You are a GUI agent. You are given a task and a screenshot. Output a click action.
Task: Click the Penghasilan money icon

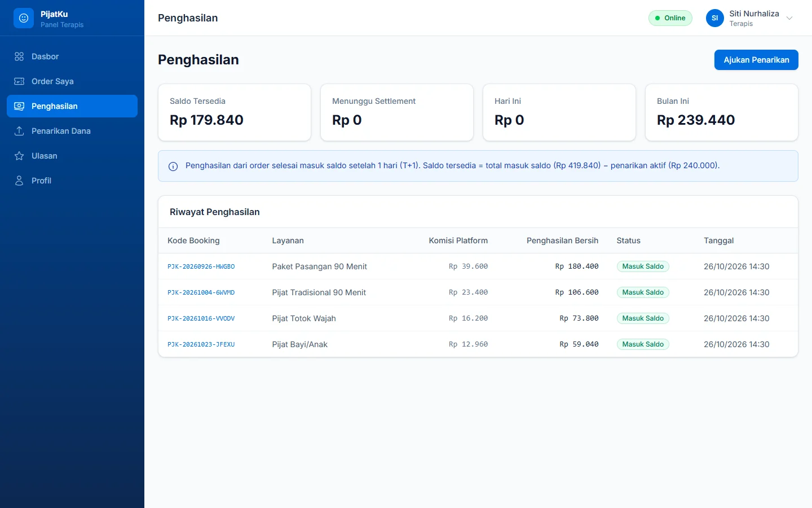click(19, 106)
